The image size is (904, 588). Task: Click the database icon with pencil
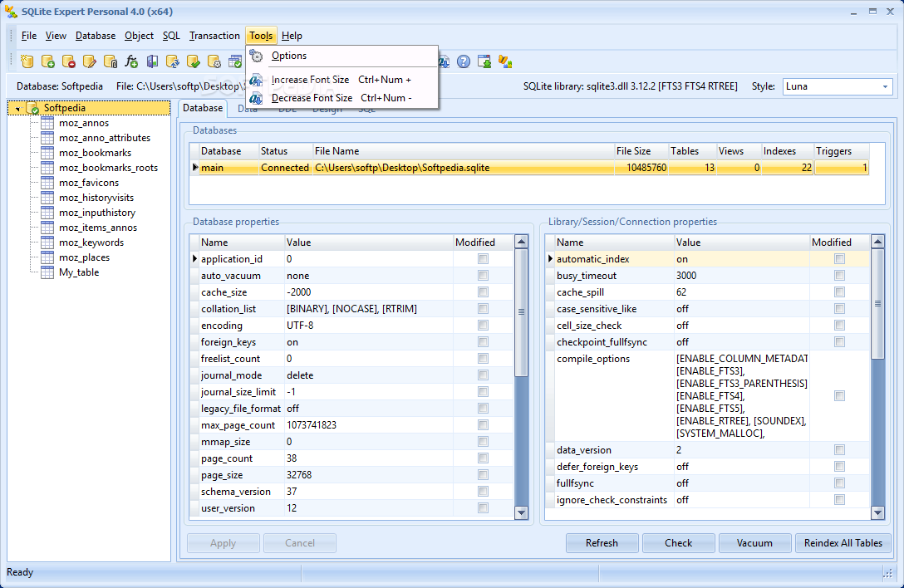click(90, 61)
